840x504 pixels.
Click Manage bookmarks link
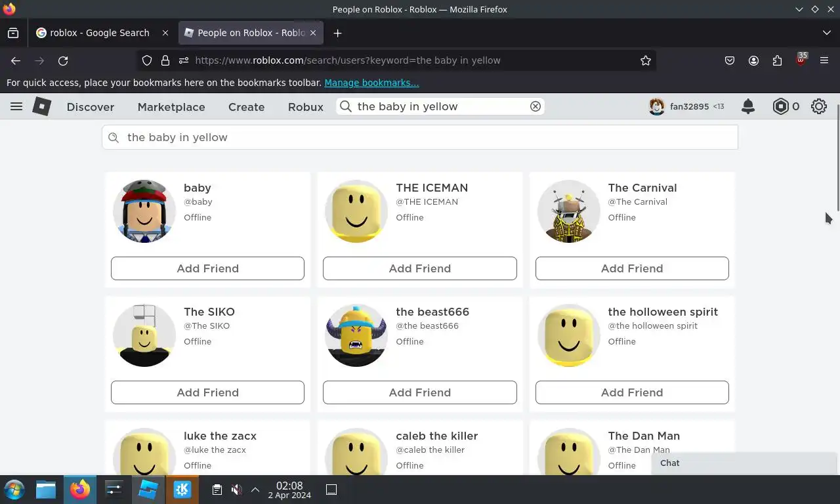pos(371,83)
